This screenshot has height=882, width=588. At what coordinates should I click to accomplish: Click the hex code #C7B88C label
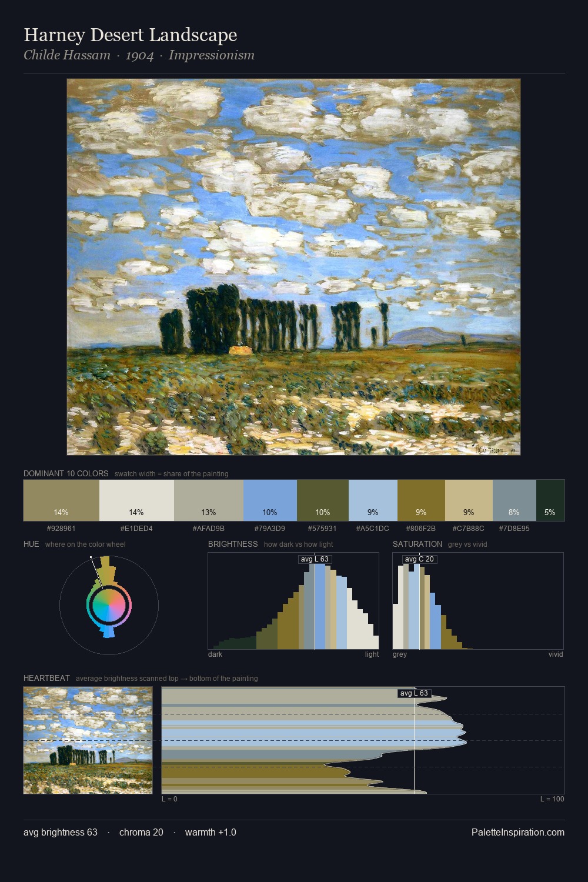pyautogui.click(x=469, y=528)
